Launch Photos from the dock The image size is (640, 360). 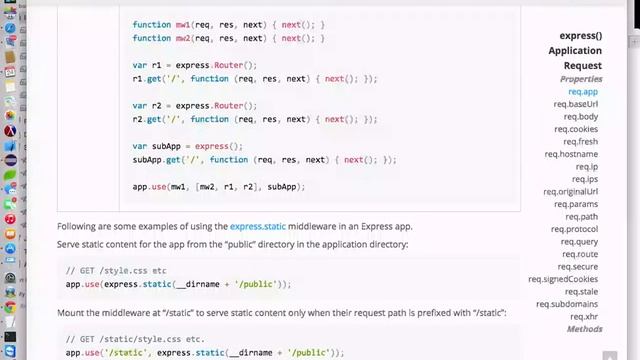click(10, 116)
